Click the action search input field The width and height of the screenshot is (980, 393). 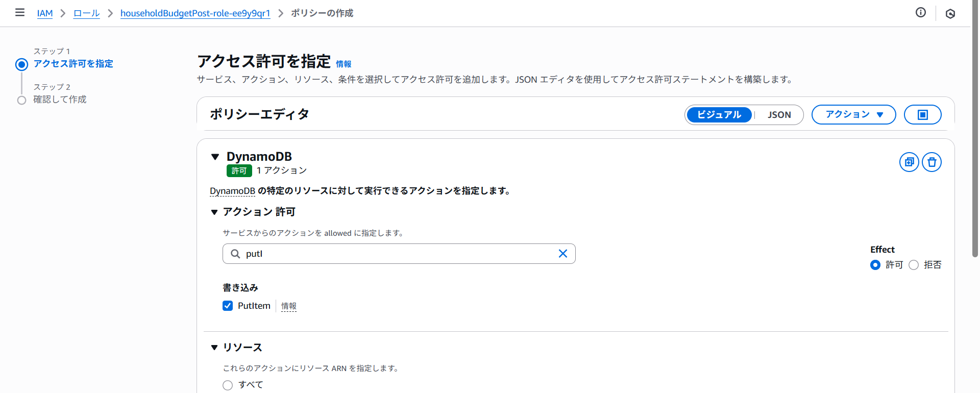[398, 254]
